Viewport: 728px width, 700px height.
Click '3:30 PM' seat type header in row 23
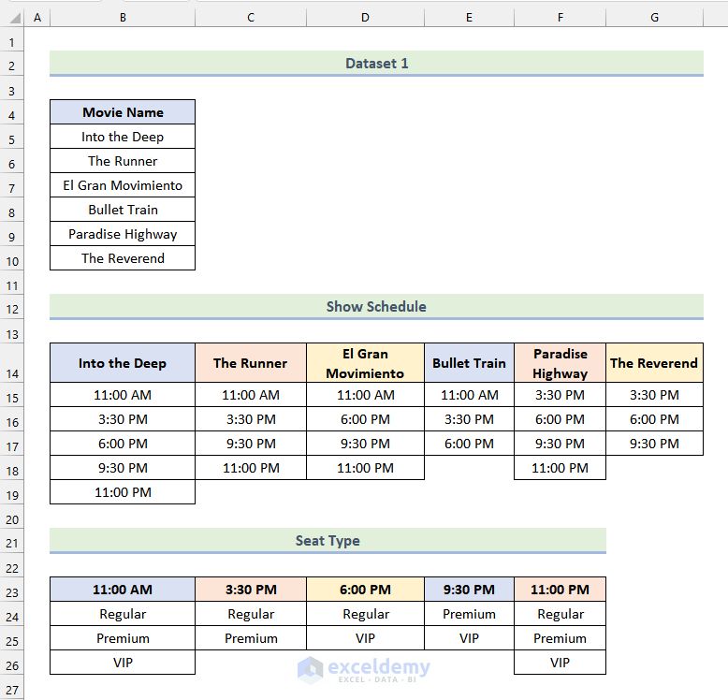(251, 590)
